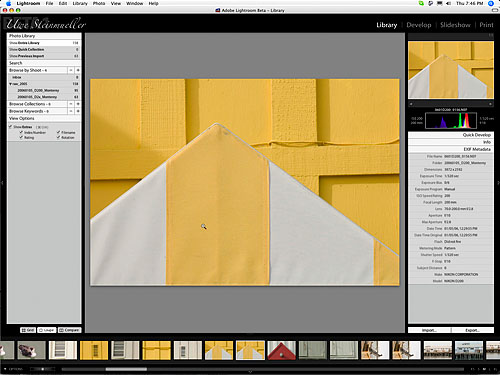Go to previous photo arrow under the preview
Viewport: 500px width, 375px height.
(x=411, y=104)
